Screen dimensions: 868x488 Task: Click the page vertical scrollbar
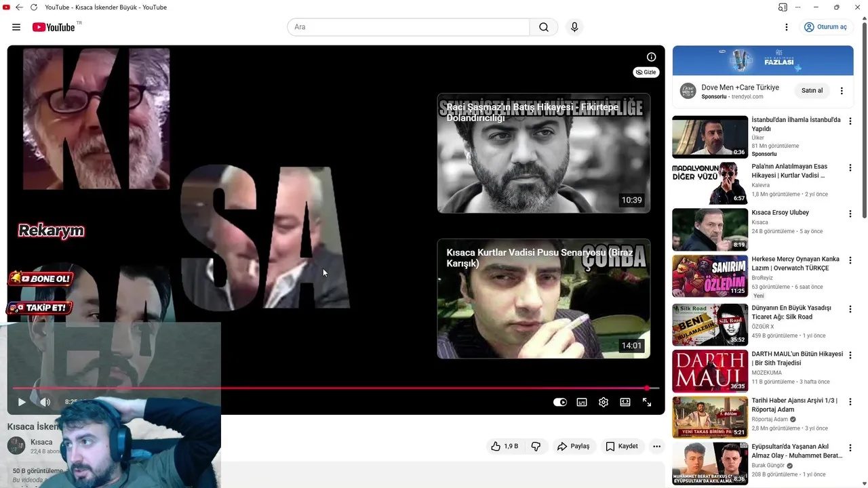click(864, 121)
